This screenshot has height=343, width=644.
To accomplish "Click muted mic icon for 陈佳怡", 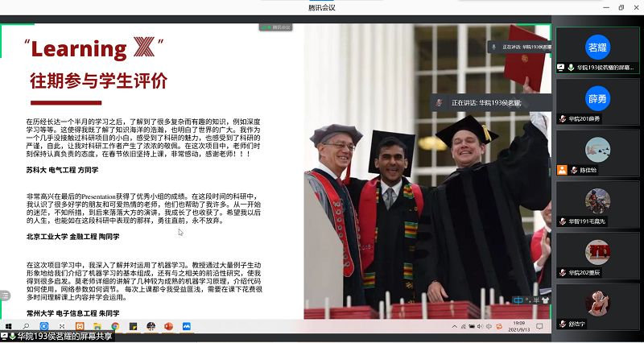I will point(574,170).
